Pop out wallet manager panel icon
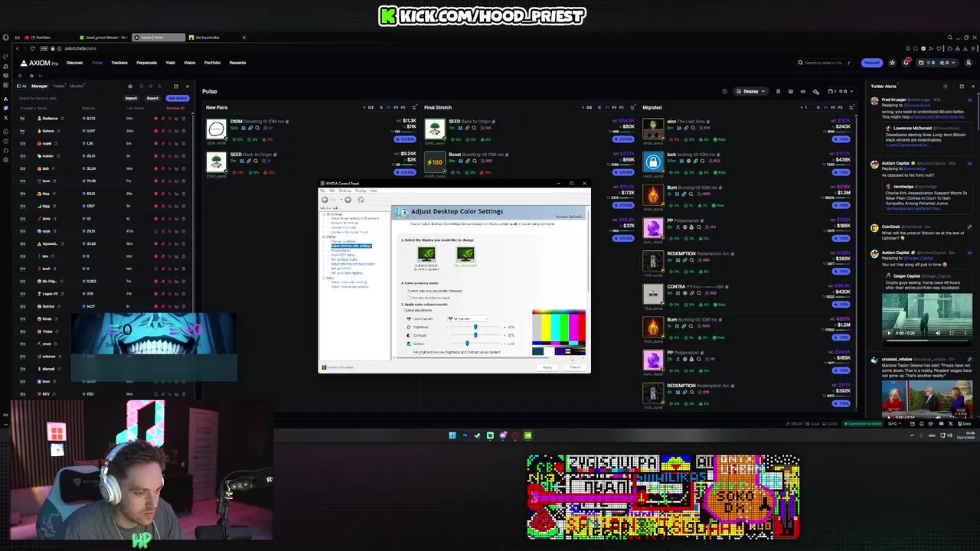 pos(176,86)
